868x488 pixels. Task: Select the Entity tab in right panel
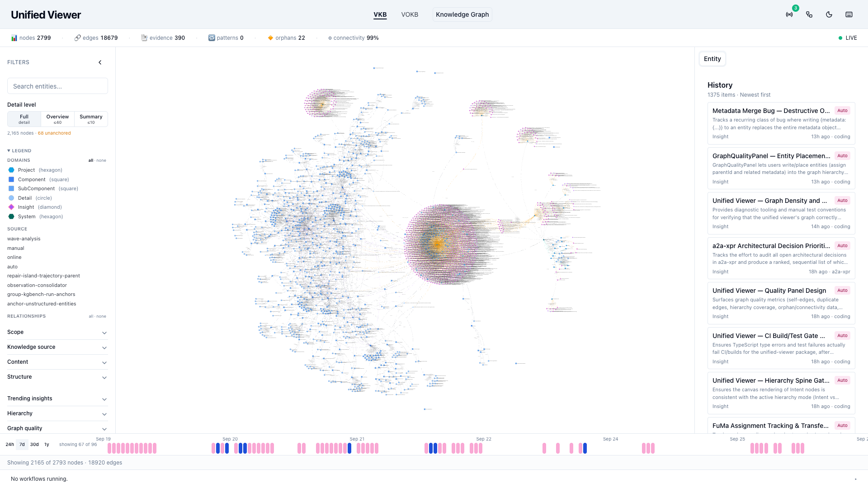pyautogui.click(x=712, y=59)
